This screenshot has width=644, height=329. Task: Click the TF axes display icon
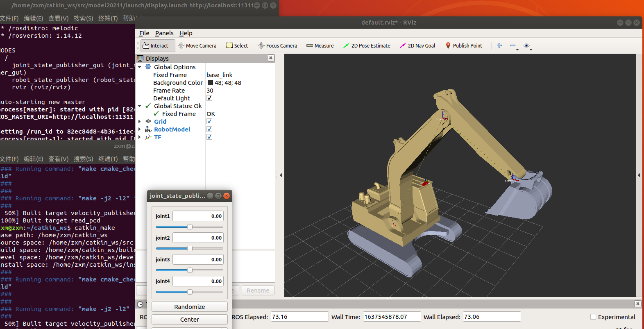point(148,137)
